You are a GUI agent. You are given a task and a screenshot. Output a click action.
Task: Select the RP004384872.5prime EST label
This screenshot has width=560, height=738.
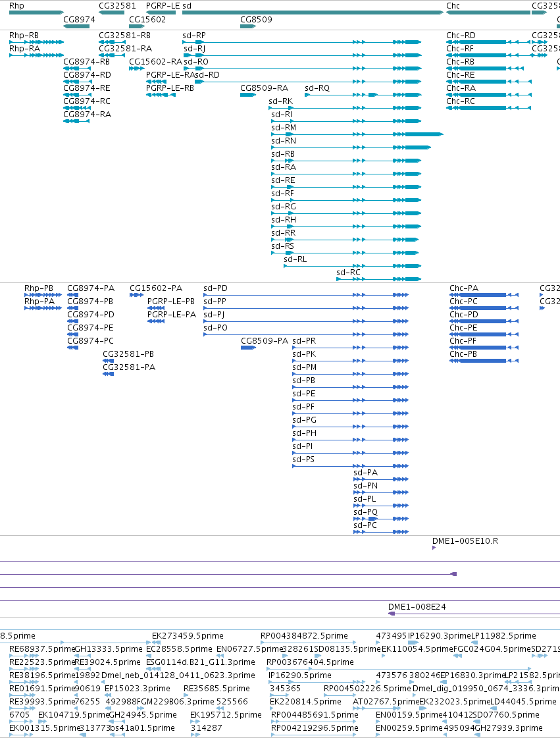(304, 636)
